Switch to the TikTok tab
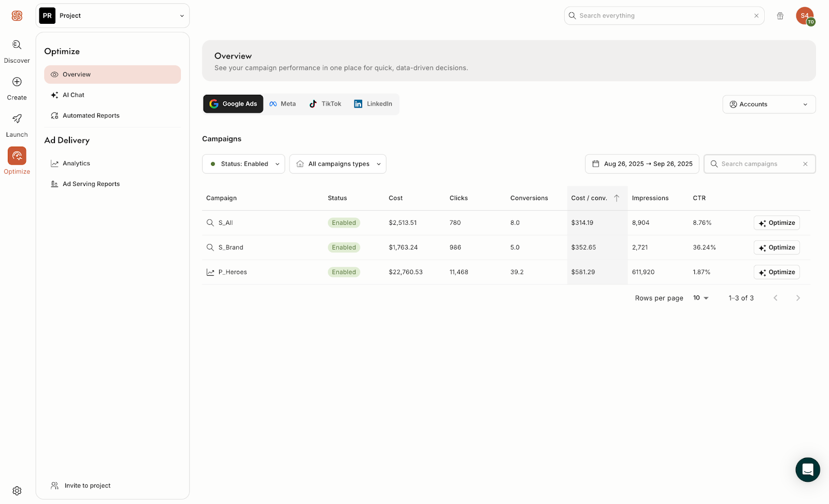Image resolution: width=829 pixels, height=504 pixels. (x=325, y=104)
